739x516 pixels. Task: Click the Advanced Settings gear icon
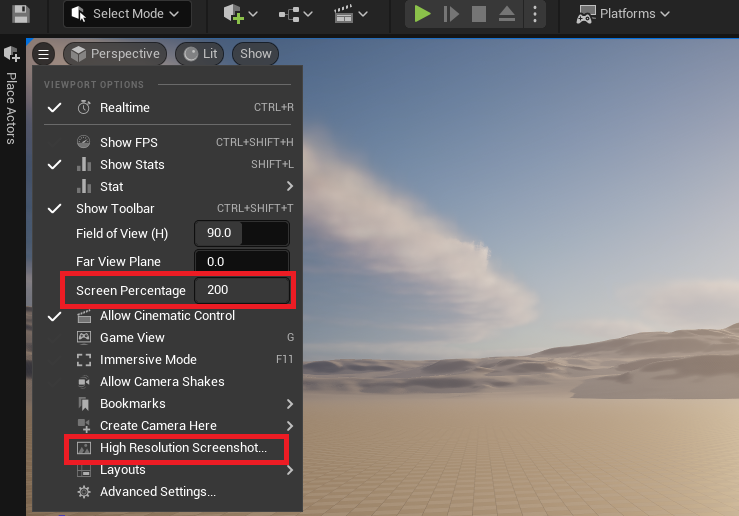[x=84, y=492]
